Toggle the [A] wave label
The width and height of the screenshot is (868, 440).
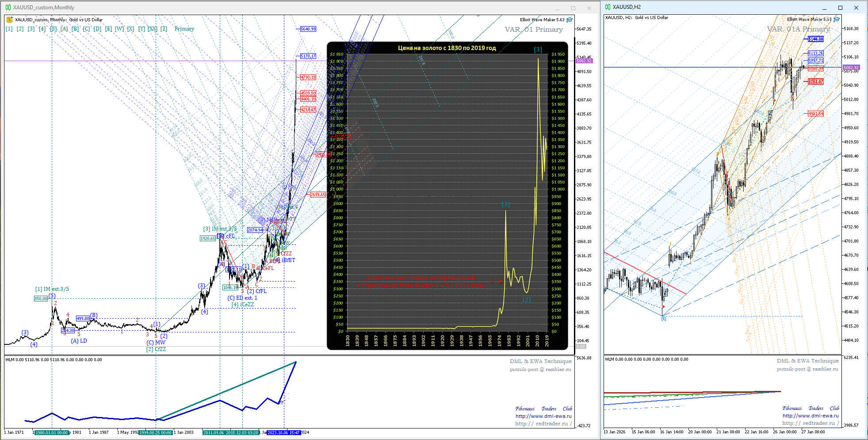click(64, 29)
